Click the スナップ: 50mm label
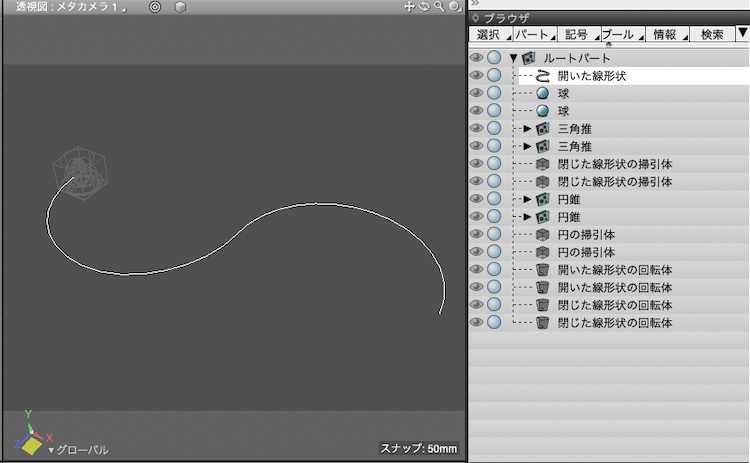 point(419,449)
